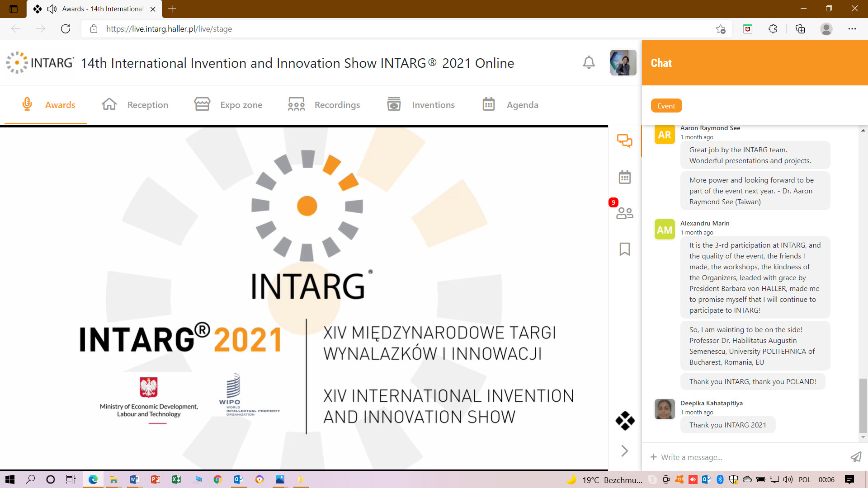This screenshot has height=488, width=868.
Task: Open the tab actions menu icon
Action: (14, 9)
